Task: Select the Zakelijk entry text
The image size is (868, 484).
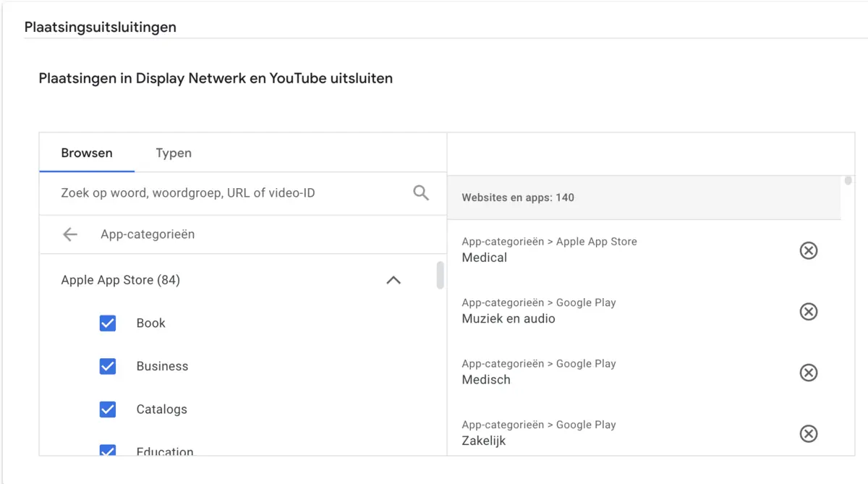Action: click(x=484, y=441)
